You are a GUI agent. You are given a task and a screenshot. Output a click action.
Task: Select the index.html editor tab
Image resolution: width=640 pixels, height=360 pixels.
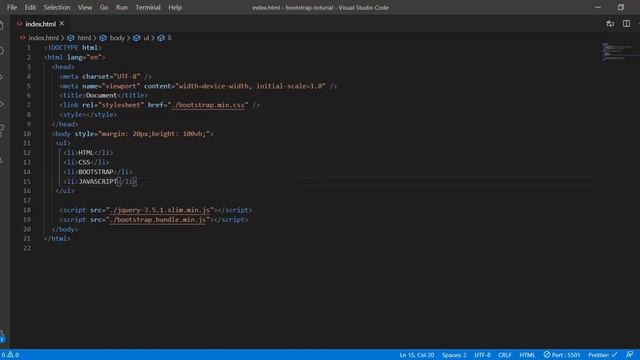point(40,24)
